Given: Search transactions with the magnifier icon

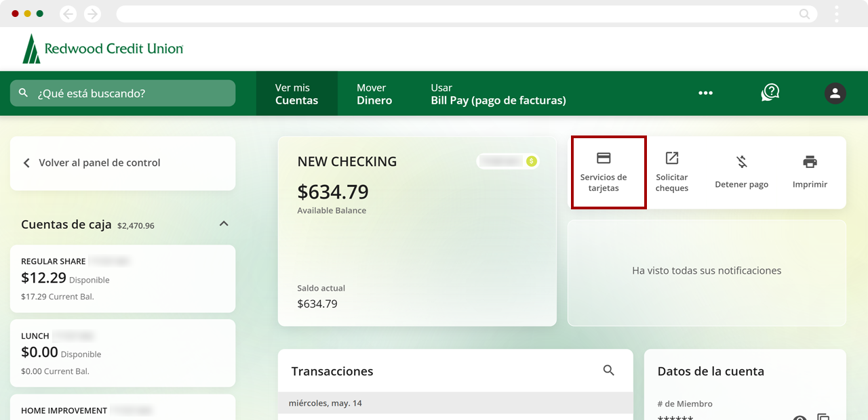Looking at the screenshot, I should click(608, 371).
